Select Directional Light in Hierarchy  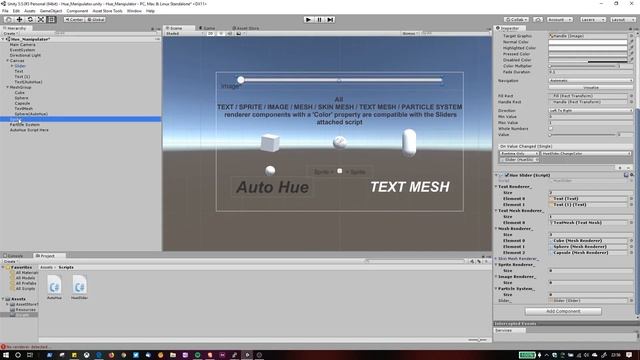pos(25,55)
